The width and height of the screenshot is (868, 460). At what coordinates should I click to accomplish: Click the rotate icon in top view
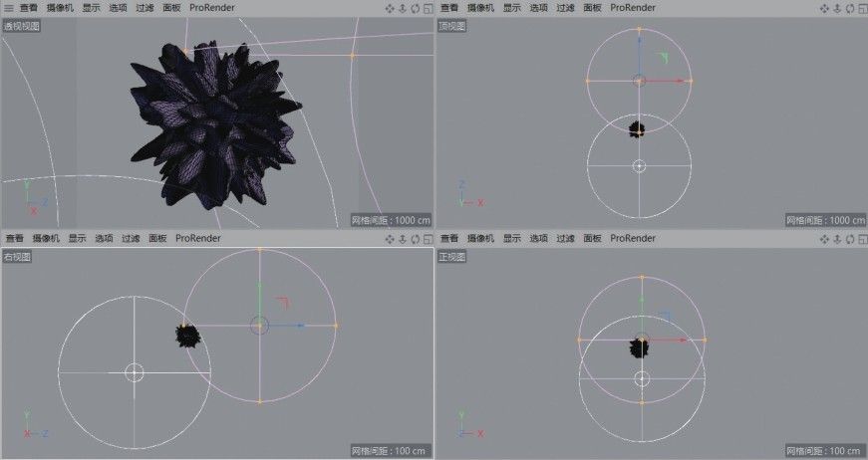pyautogui.click(x=850, y=8)
